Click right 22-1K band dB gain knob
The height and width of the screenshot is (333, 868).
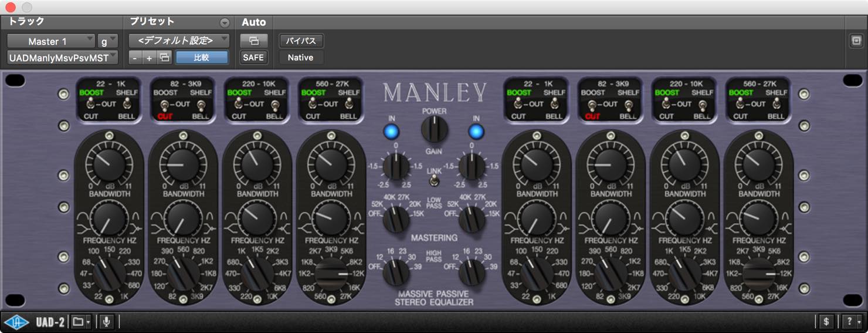[537, 164]
